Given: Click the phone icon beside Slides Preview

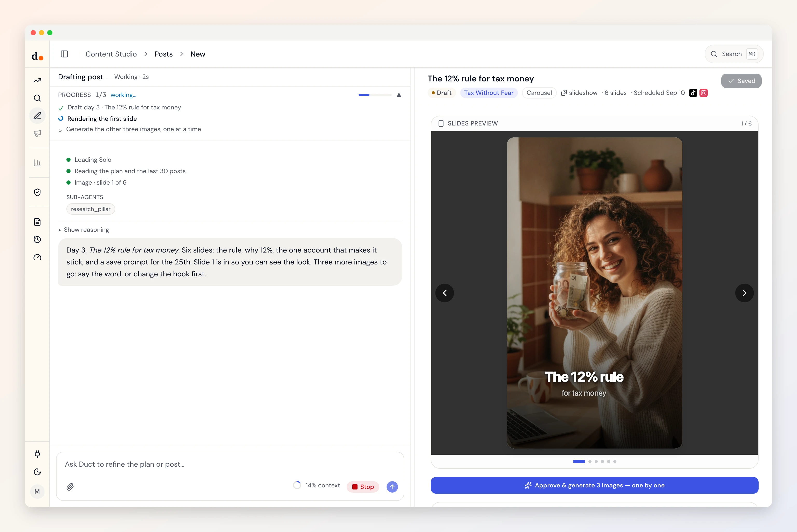Looking at the screenshot, I should pos(441,123).
